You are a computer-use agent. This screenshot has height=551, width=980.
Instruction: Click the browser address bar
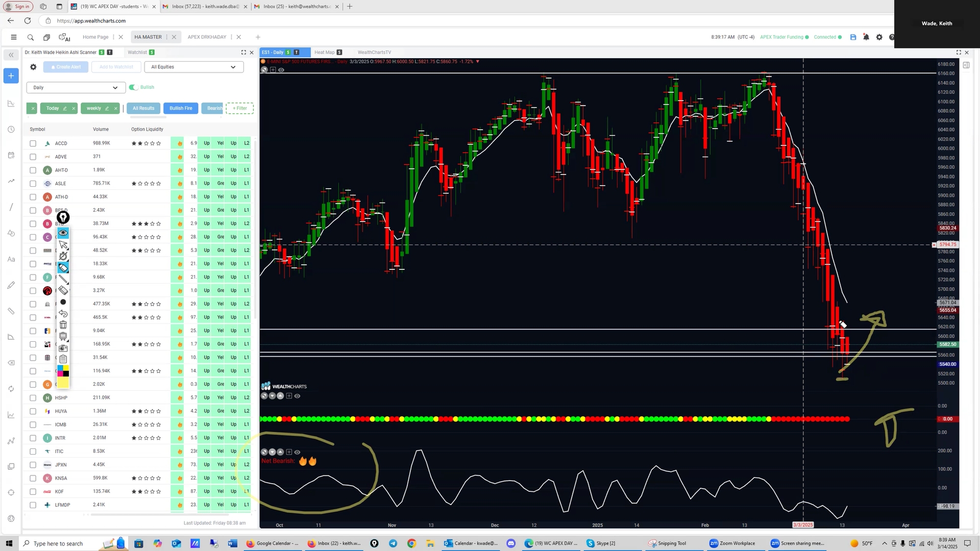tap(459, 21)
